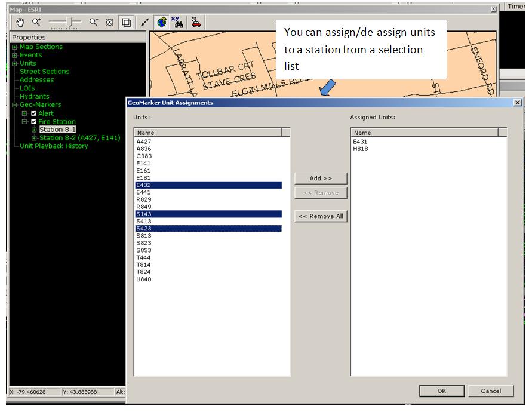This screenshot has height=412, width=532.
Task: Toggle the Fire Station checkbox
Action: (33, 122)
